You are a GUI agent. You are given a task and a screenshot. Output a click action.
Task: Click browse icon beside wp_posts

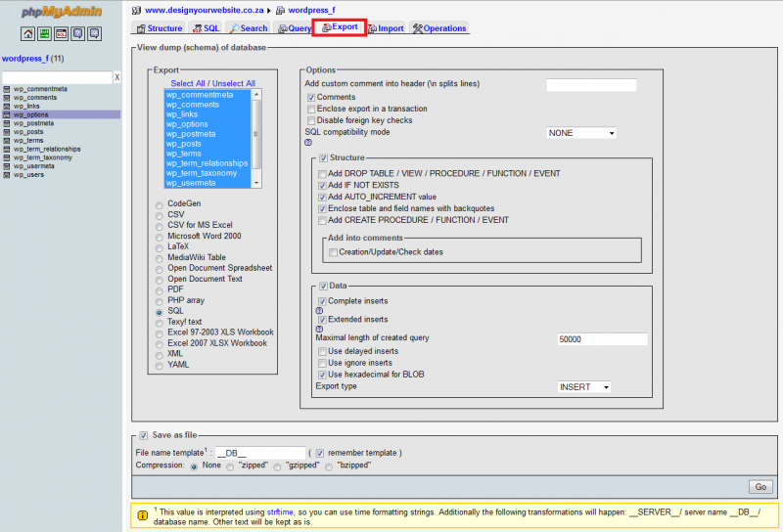[7, 132]
